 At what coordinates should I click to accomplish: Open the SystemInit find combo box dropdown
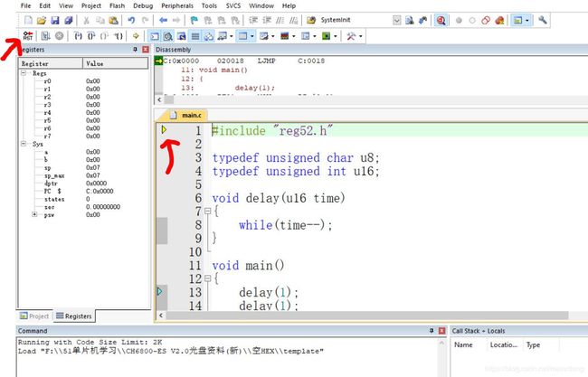[397, 20]
